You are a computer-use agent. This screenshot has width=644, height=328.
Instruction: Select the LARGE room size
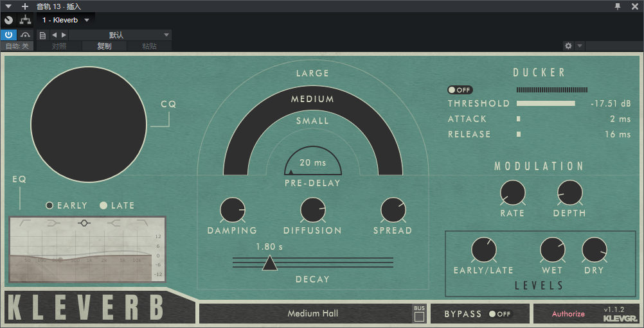point(313,73)
